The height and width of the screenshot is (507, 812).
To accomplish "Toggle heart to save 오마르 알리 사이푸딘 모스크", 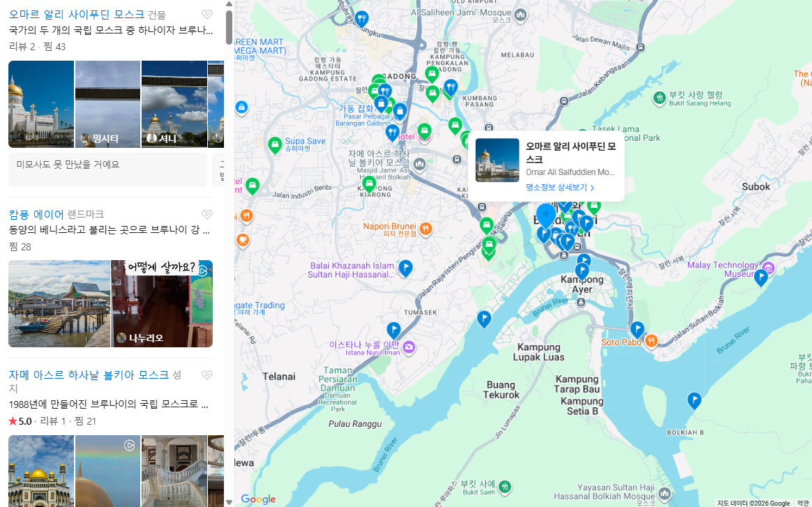I will click(206, 13).
